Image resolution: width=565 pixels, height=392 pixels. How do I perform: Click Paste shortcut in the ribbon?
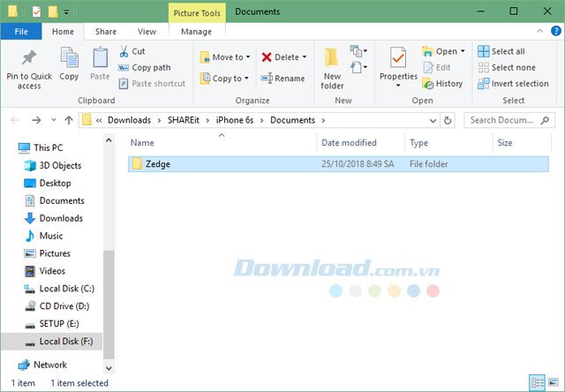pos(152,84)
